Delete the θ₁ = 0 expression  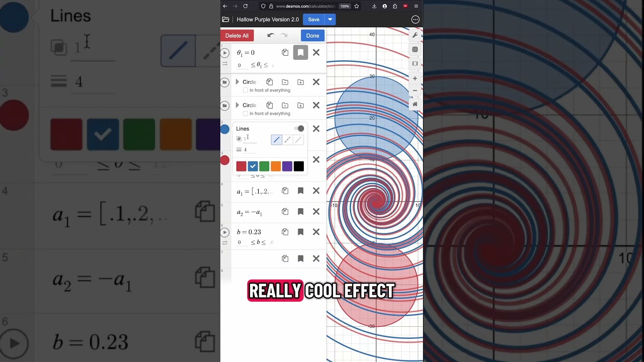[x=316, y=52]
